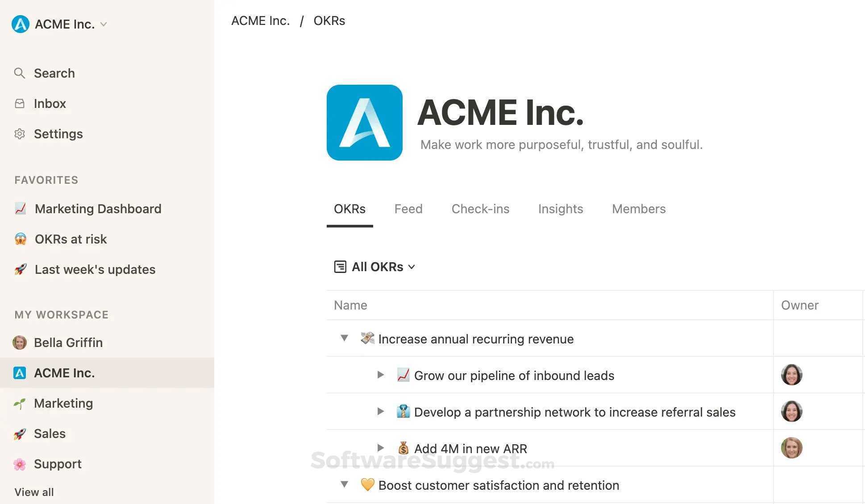Click the Support flower icon
Viewport: 865px width, 504px height.
(20, 464)
